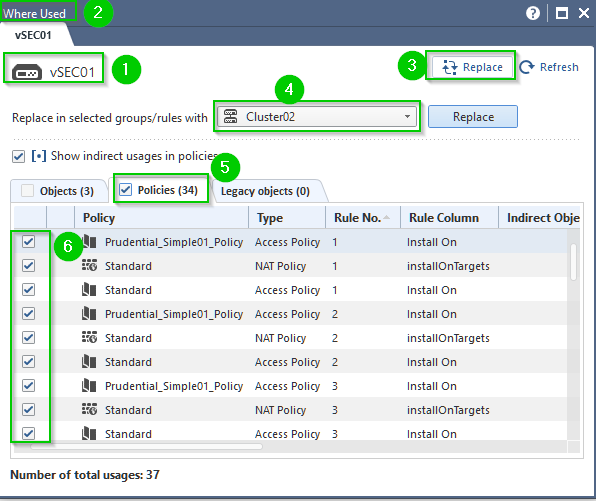Close the Where Used window
The height and width of the screenshot is (501, 596).
tap(584, 13)
